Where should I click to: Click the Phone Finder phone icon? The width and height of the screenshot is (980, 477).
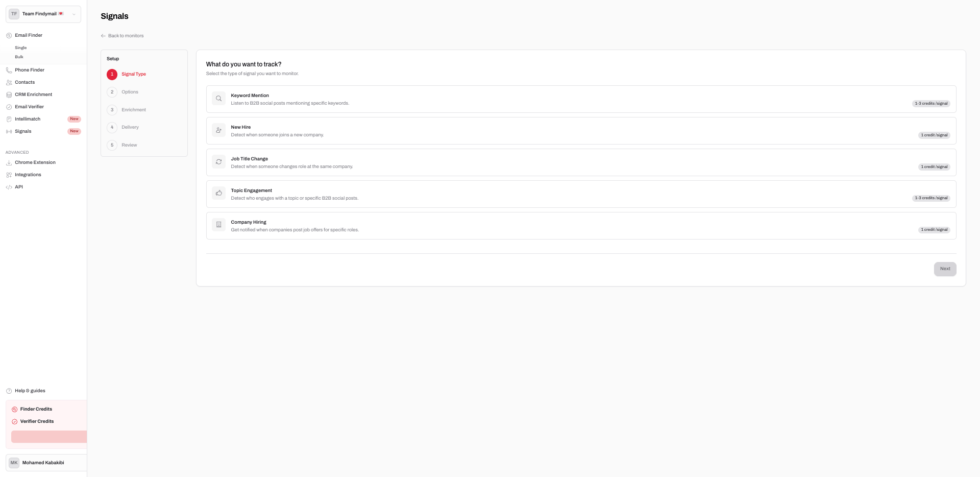click(x=9, y=70)
